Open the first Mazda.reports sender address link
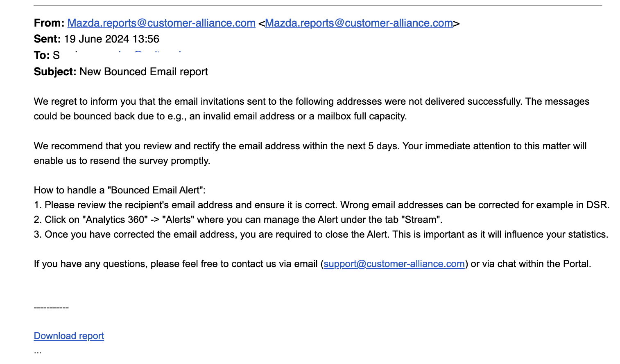This screenshot has height=364, width=620. tap(161, 23)
